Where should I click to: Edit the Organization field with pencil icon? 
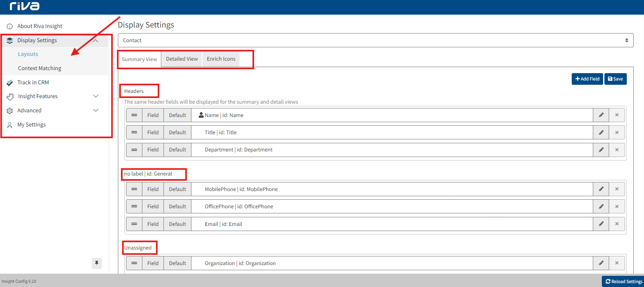pyautogui.click(x=601, y=263)
